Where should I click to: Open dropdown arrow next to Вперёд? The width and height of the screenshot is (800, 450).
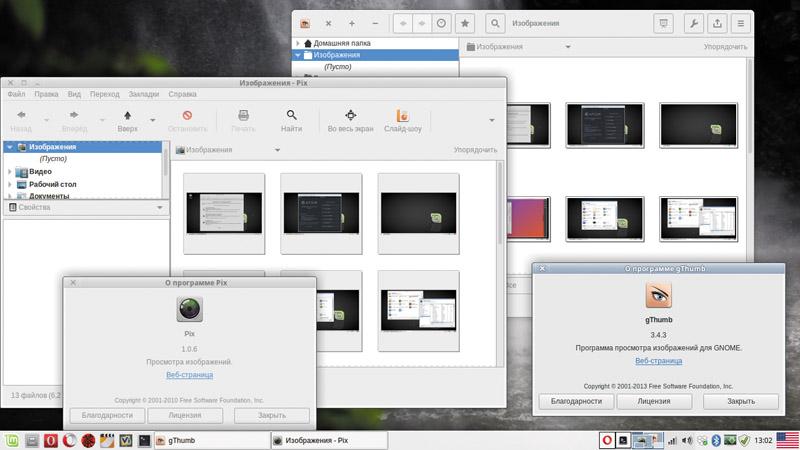102,120
